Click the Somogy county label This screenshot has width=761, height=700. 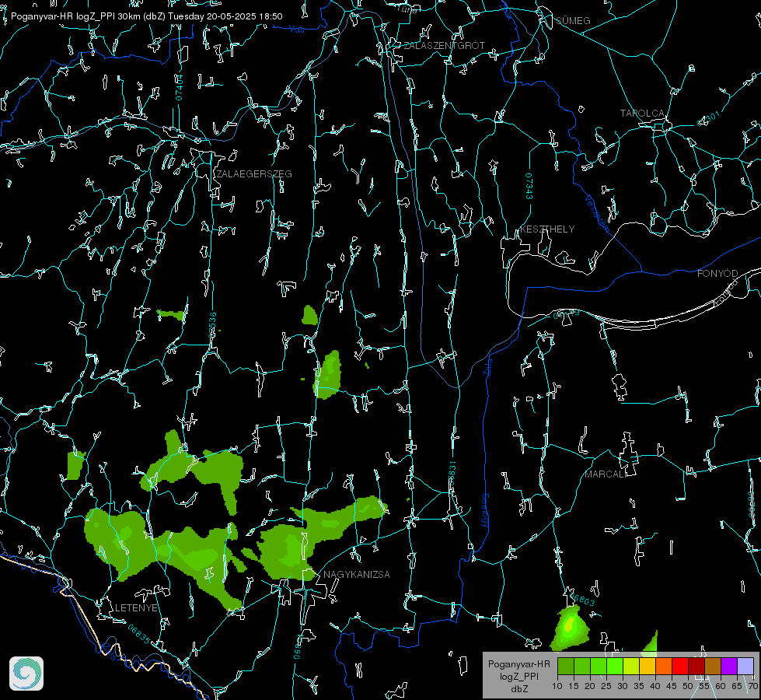(x=485, y=511)
